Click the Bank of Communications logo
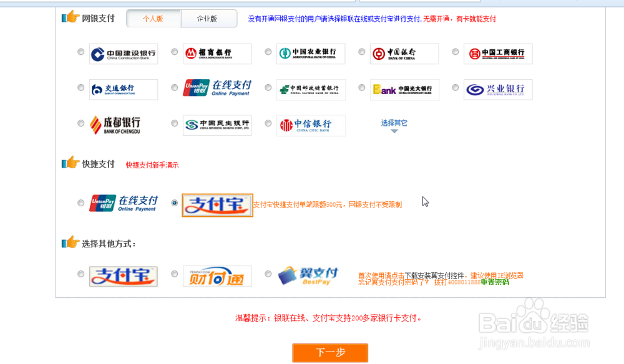Image resolution: width=624 pixels, height=364 pixels. point(124,89)
